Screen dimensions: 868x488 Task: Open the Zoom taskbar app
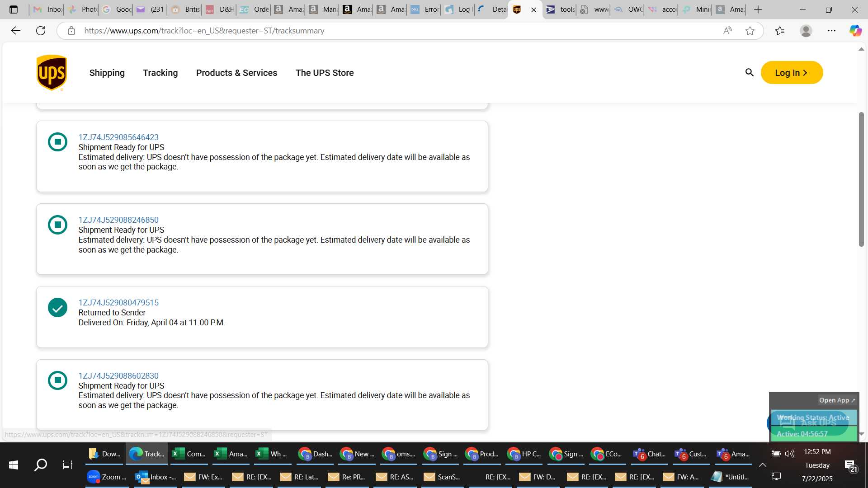(x=107, y=477)
